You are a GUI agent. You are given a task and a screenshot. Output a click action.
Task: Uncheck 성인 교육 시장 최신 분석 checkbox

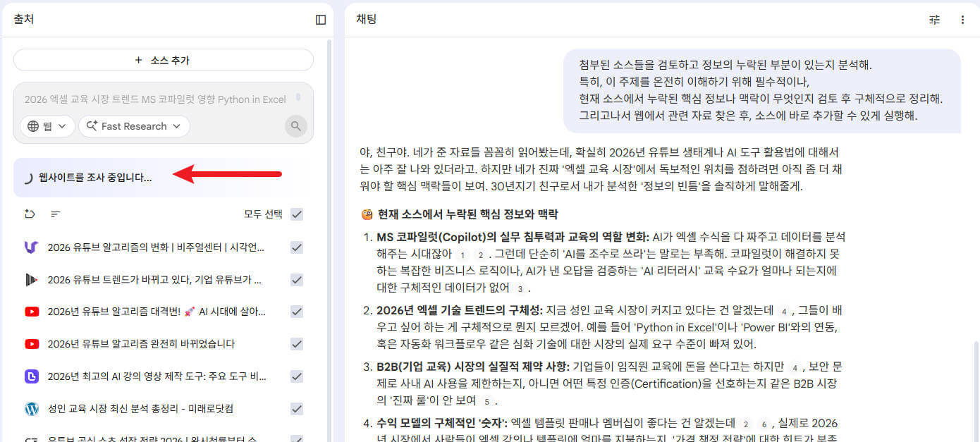coord(297,409)
